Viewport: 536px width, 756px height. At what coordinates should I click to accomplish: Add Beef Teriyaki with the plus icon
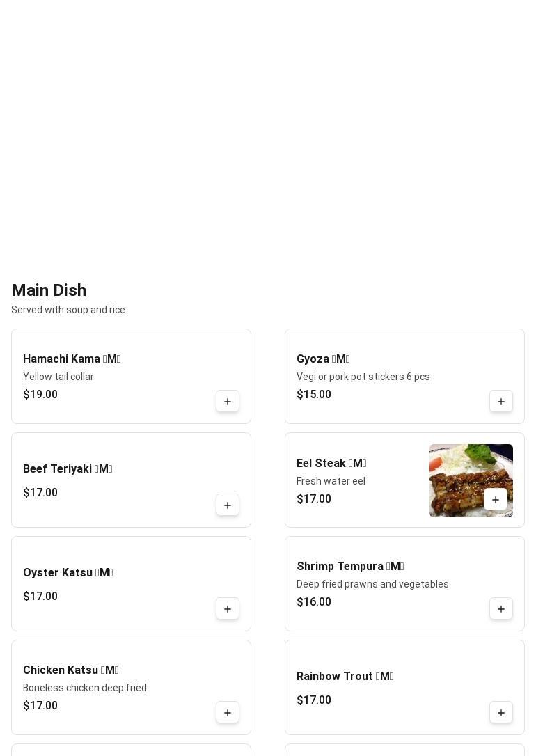(x=228, y=505)
